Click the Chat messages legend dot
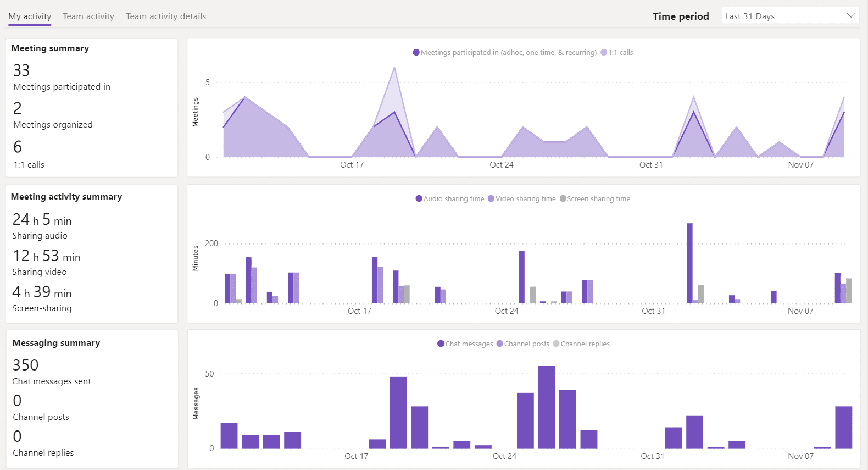 pos(441,344)
